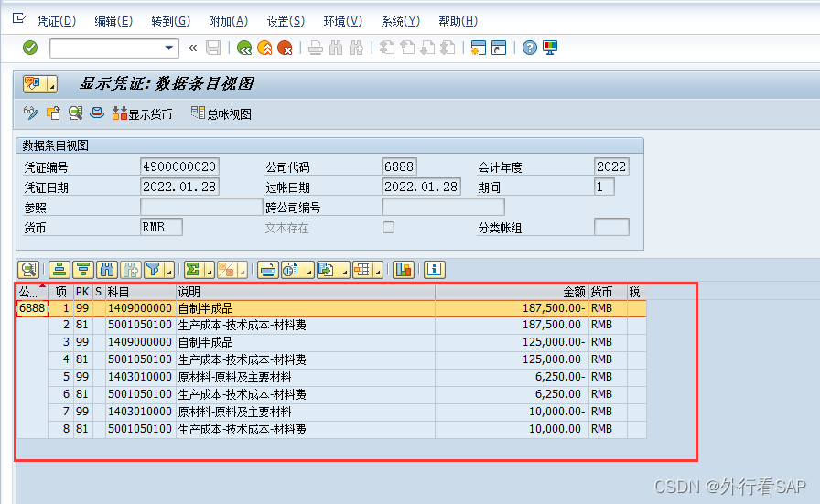Click the 跨公司编号 input field
Image resolution: width=820 pixels, height=504 pixels.
pyautogui.click(x=443, y=207)
